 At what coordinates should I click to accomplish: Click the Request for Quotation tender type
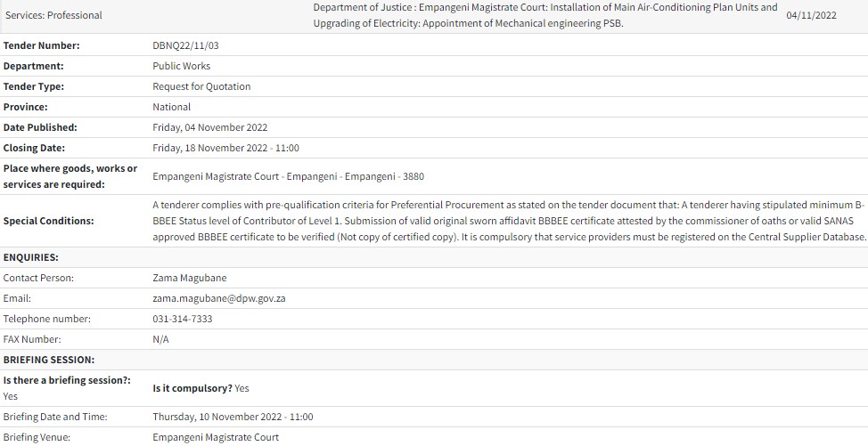(x=201, y=86)
